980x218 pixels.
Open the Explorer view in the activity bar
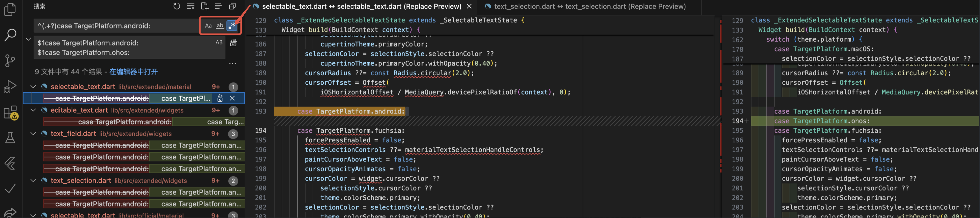coord(10,9)
